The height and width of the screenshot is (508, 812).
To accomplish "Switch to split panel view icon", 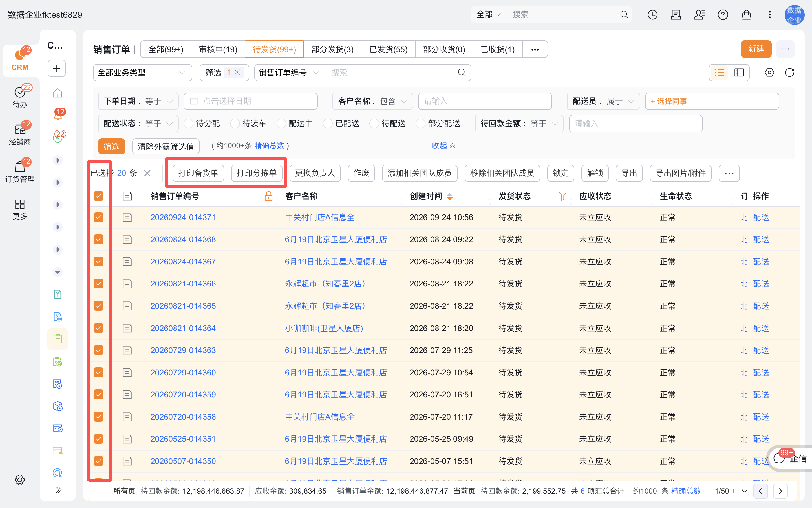I will tap(739, 73).
